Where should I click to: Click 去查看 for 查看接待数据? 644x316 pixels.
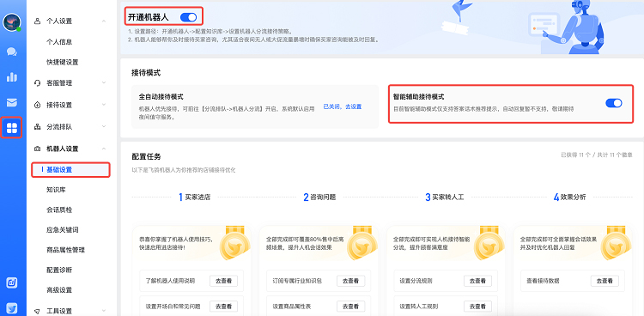pyautogui.click(x=605, y=281)
